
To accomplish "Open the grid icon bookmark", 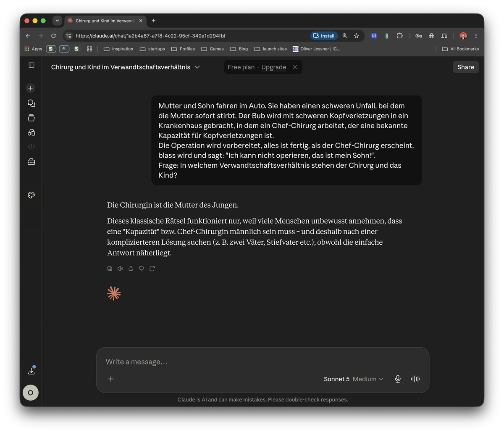I will tap(89, 49).
